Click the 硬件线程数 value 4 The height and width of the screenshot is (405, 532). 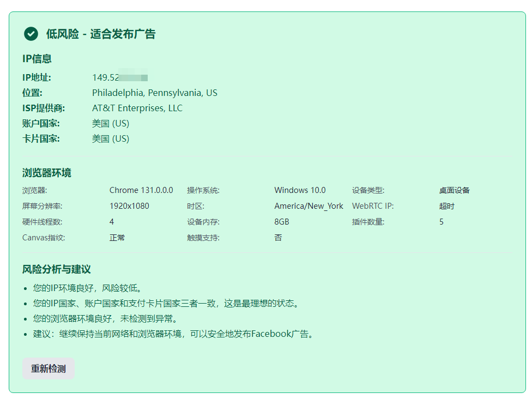(112, 222)
